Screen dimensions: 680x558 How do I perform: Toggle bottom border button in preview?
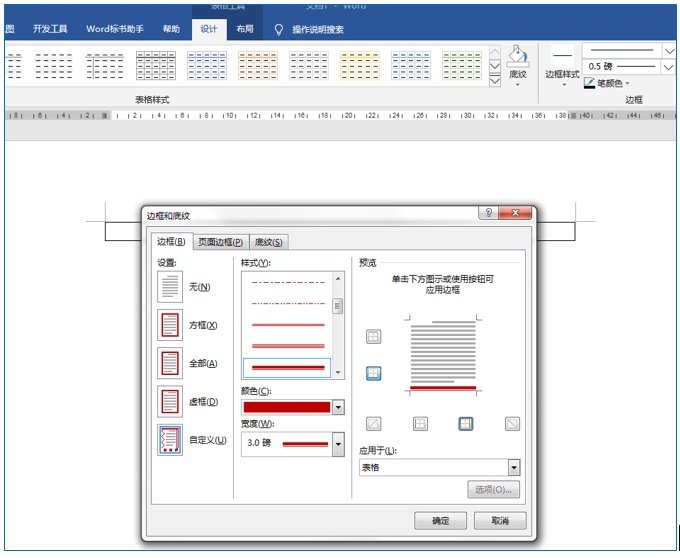(373, 373)
